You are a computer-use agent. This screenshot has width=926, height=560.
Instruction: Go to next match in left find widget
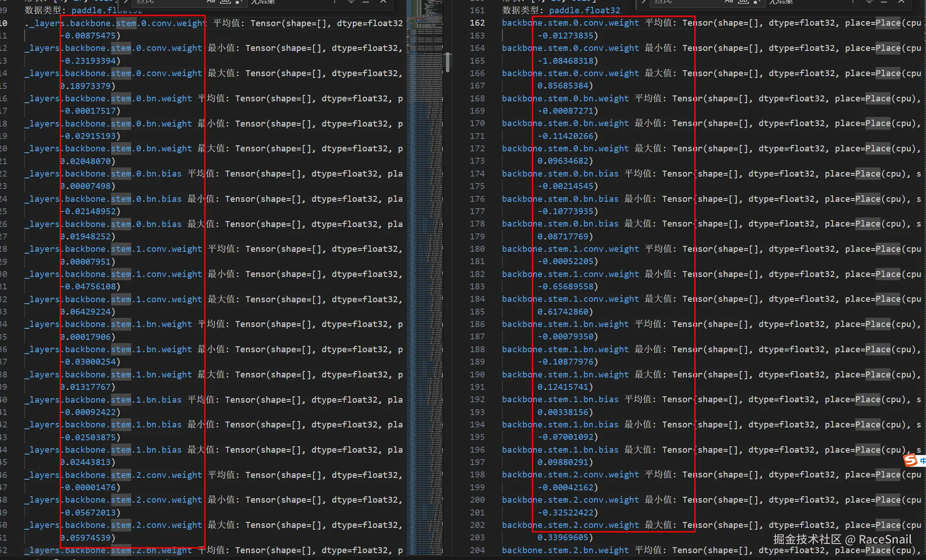click(x=351, y=1)
